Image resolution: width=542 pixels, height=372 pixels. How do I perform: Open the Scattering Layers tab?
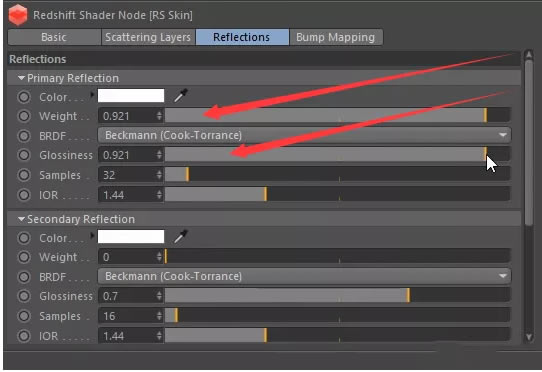tap(148, 37)
